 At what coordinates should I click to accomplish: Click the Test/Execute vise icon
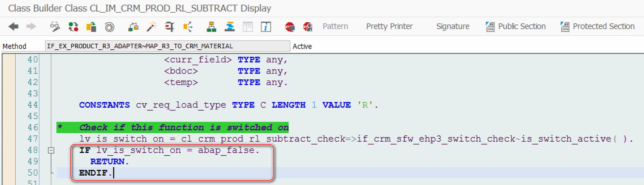[170, 26]
